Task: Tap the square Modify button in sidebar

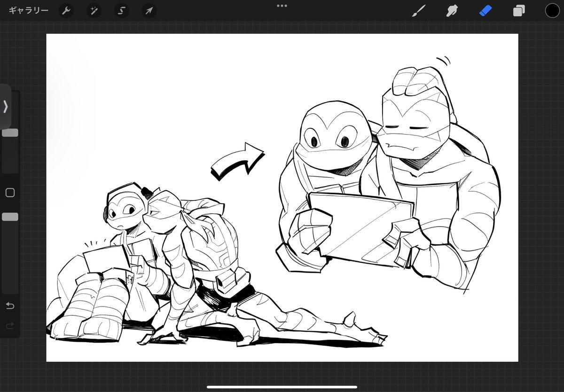Action: tap(10, 193)
